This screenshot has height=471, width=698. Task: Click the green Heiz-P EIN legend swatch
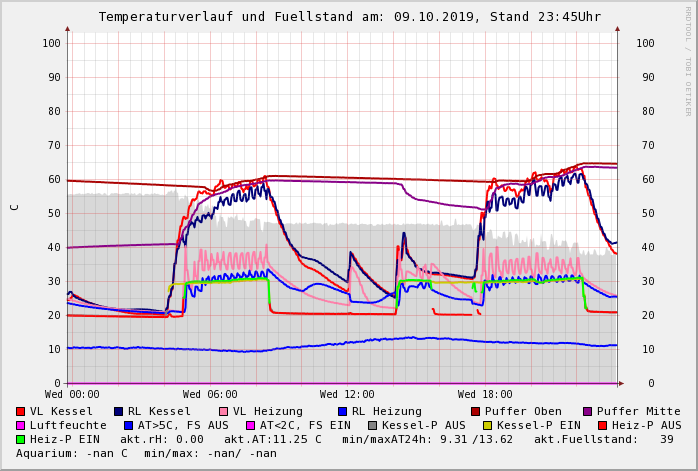click(21, 439)
